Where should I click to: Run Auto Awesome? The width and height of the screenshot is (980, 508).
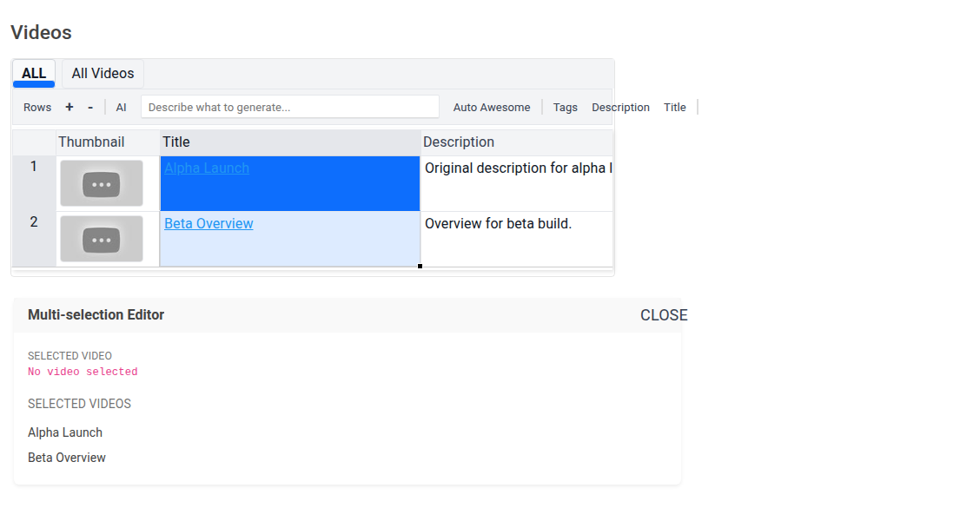[x=491, y=108]
